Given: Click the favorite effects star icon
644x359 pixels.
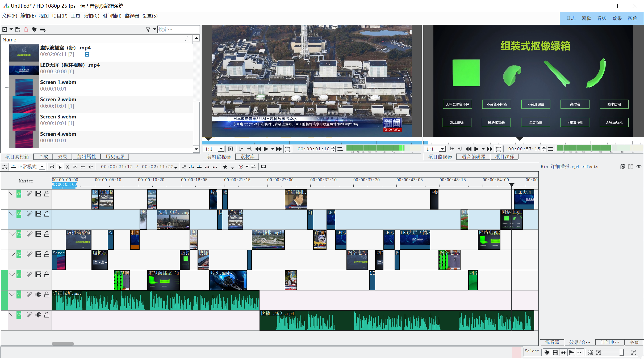Looking at the screenshot, I should tap(225, 167).
